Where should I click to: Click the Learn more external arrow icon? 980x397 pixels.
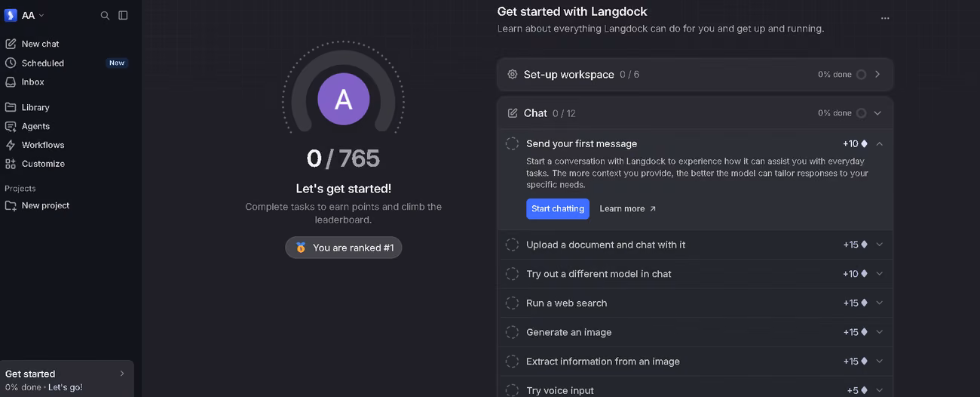(x=653, y=209)
